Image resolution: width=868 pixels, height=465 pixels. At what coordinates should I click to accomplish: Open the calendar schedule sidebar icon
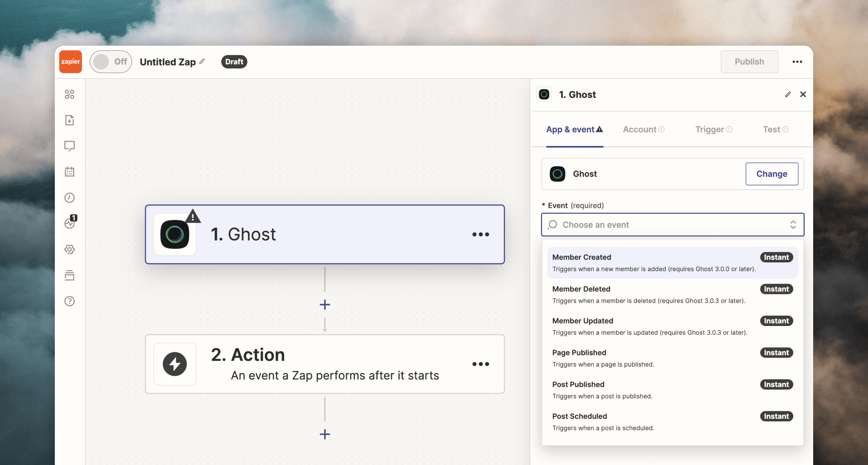click(70, 172)
